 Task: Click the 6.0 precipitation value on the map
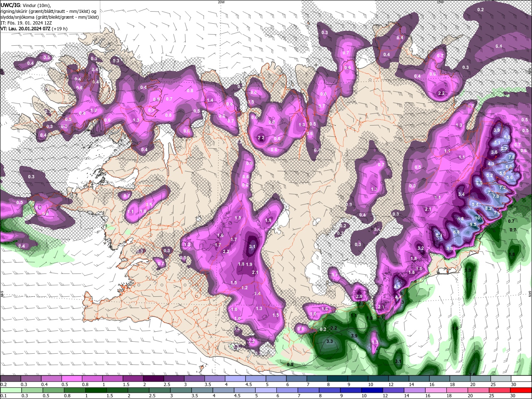pyautogui.click(x=509, y=166)
